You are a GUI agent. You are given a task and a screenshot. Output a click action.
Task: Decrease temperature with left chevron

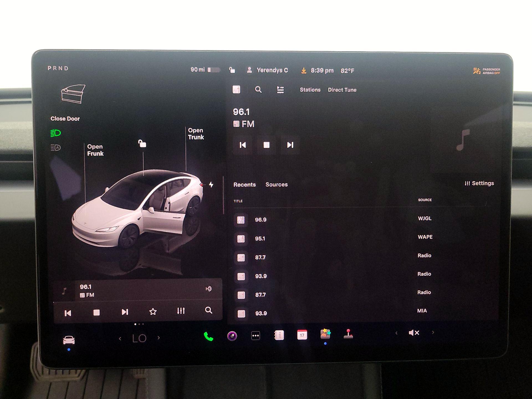[x=120, y=338]
